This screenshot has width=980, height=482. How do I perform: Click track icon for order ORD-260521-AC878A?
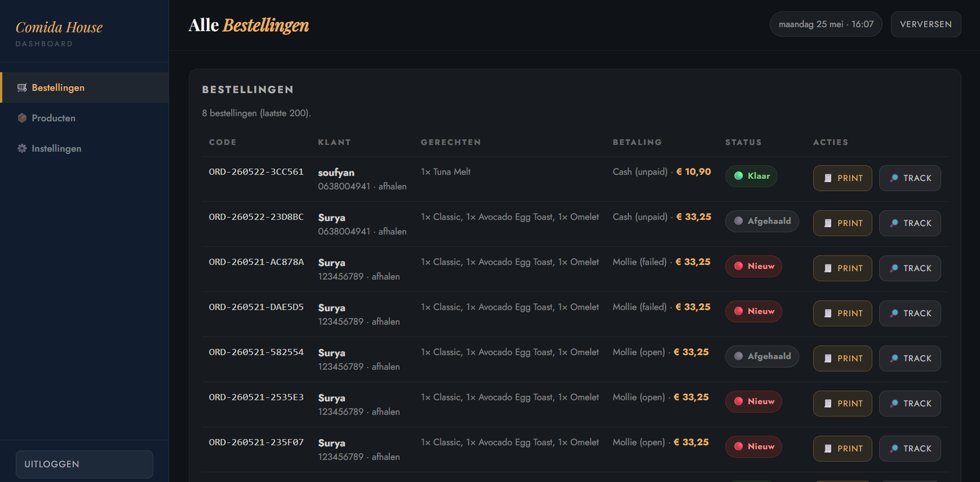[894, 268]
